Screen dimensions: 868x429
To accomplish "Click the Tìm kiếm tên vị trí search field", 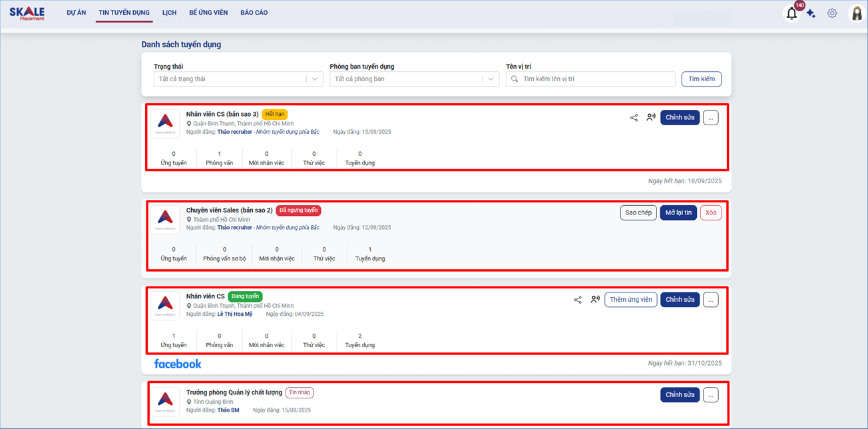I will 596,79.
